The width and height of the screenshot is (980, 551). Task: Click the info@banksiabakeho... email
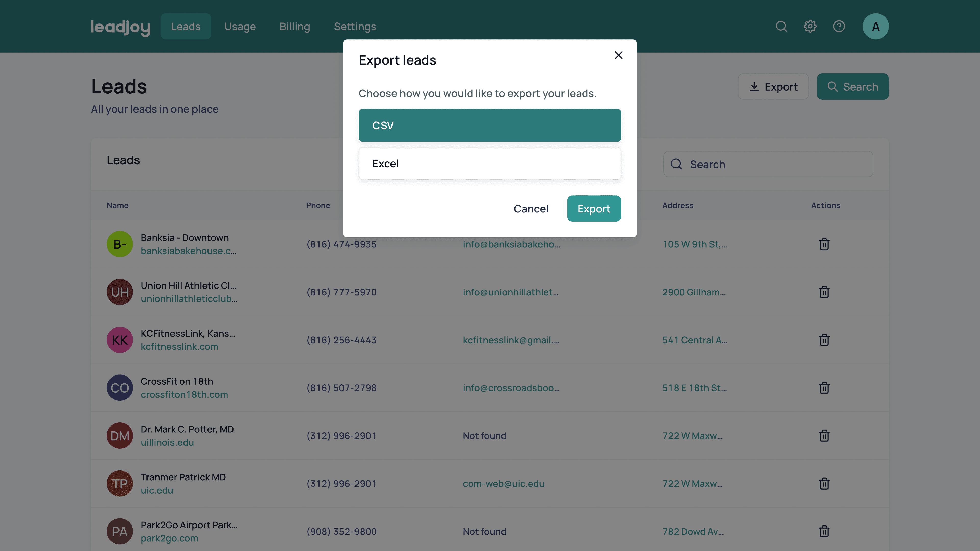click(x=511, y=244)
